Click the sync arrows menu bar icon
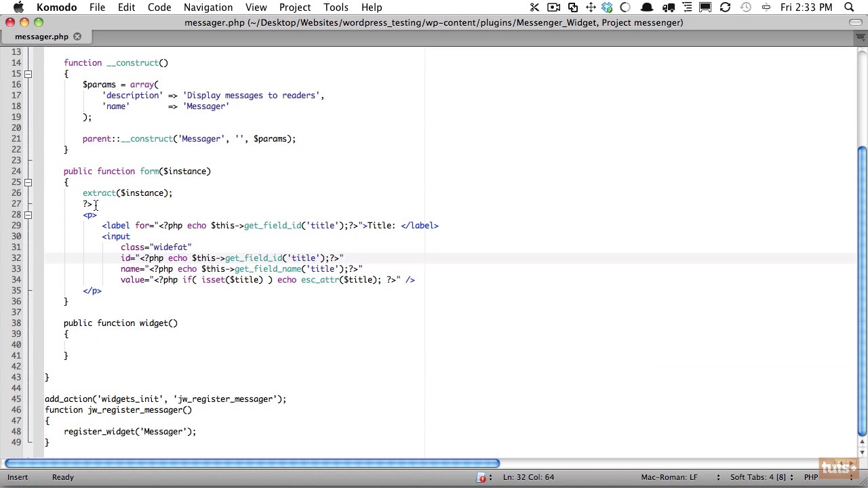The height and width of the screenshot is (488, 868). click(725, 7)
